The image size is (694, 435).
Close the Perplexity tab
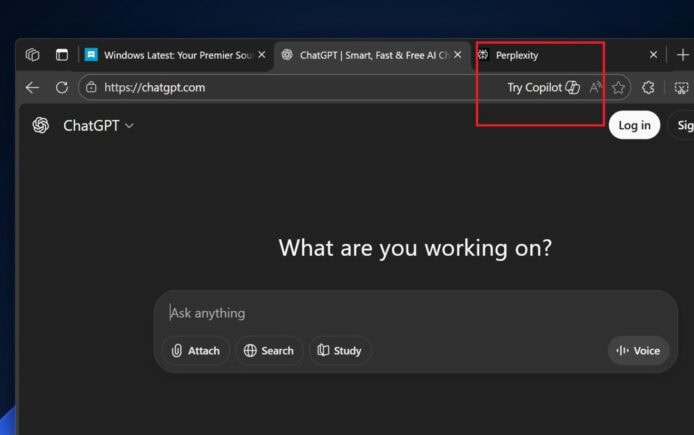(x=653, y=55)
